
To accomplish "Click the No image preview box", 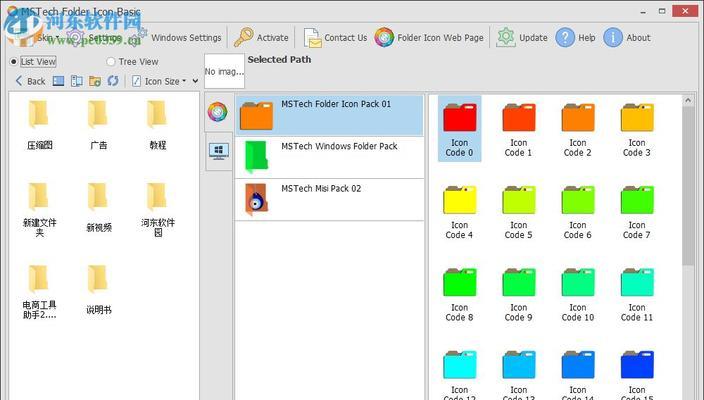I will [x=224, y=71].
